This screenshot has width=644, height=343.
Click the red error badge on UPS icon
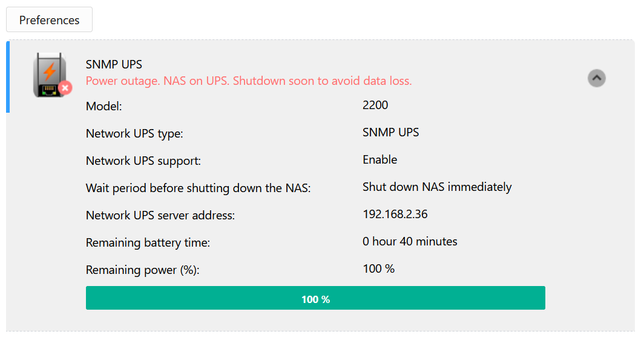65,88
